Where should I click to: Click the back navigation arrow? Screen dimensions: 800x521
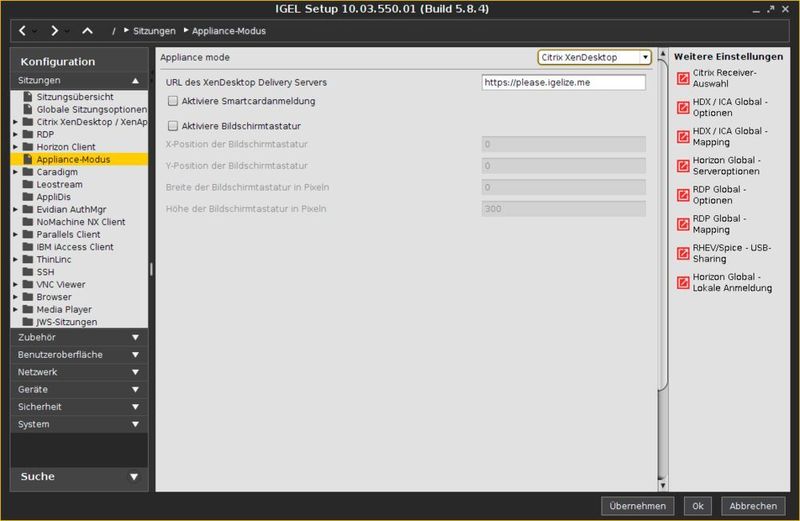(21, 31)
